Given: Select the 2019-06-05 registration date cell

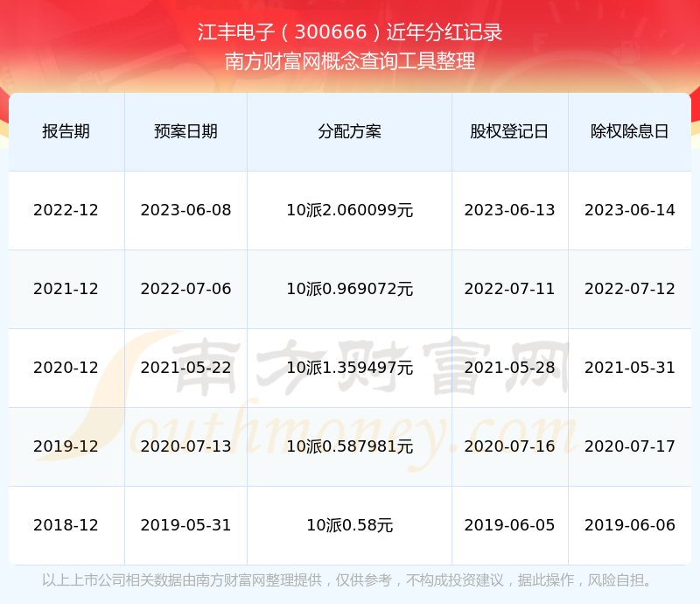Looking at the screenshot, I should (509, 525).
